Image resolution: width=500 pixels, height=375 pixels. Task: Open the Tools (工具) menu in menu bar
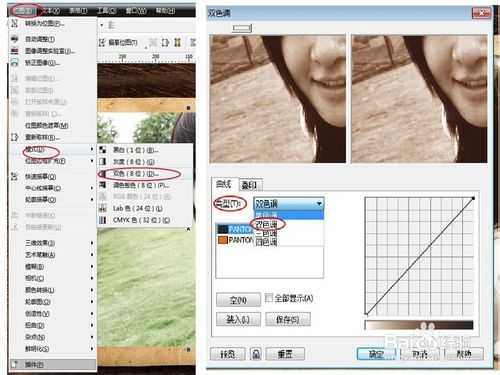[107, 11]
